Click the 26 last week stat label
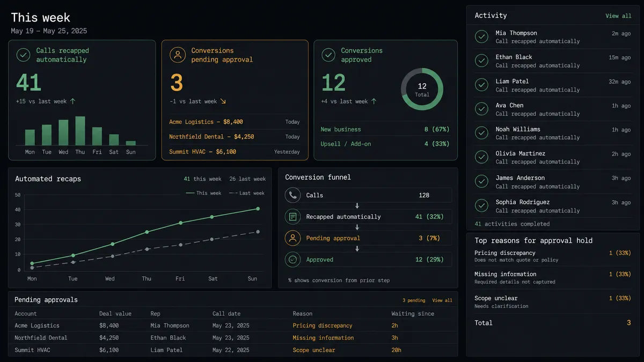Screen dimensions: 644x362 point(247,179)
